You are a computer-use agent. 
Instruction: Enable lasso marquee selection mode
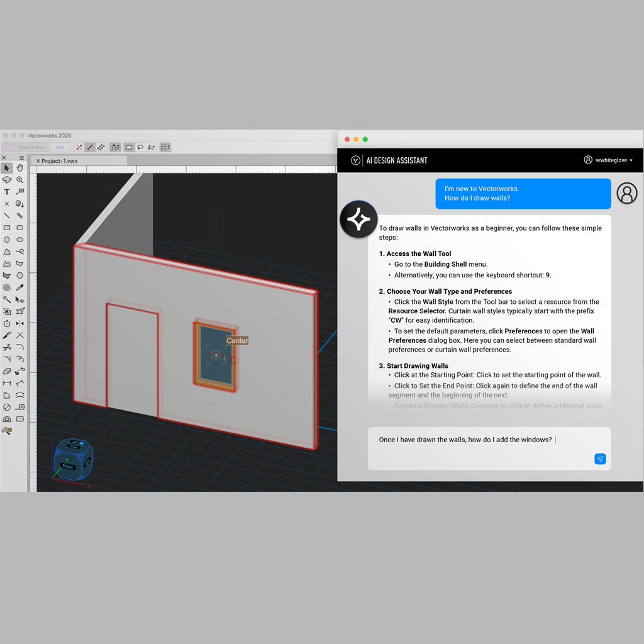[140, 147]
